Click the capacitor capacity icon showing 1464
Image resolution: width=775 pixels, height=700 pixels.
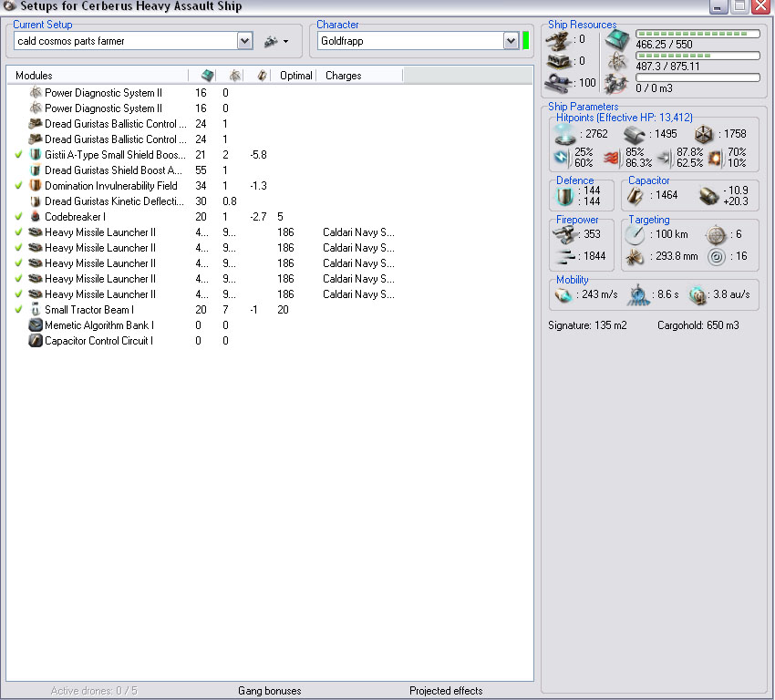click(x=635, y=196)
